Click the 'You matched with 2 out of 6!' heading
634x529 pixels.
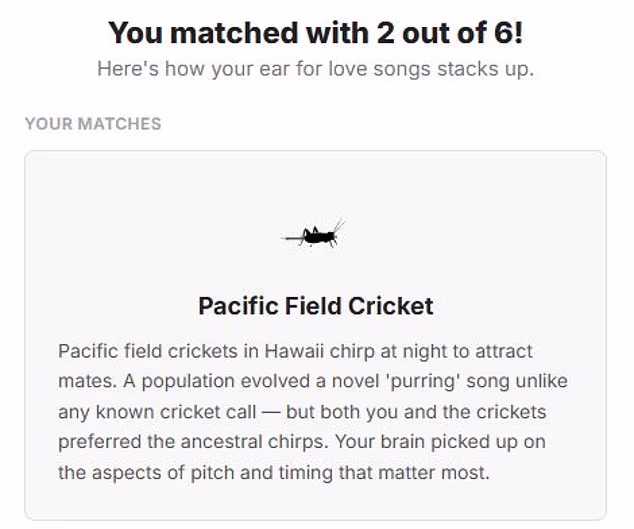(315, 33)
